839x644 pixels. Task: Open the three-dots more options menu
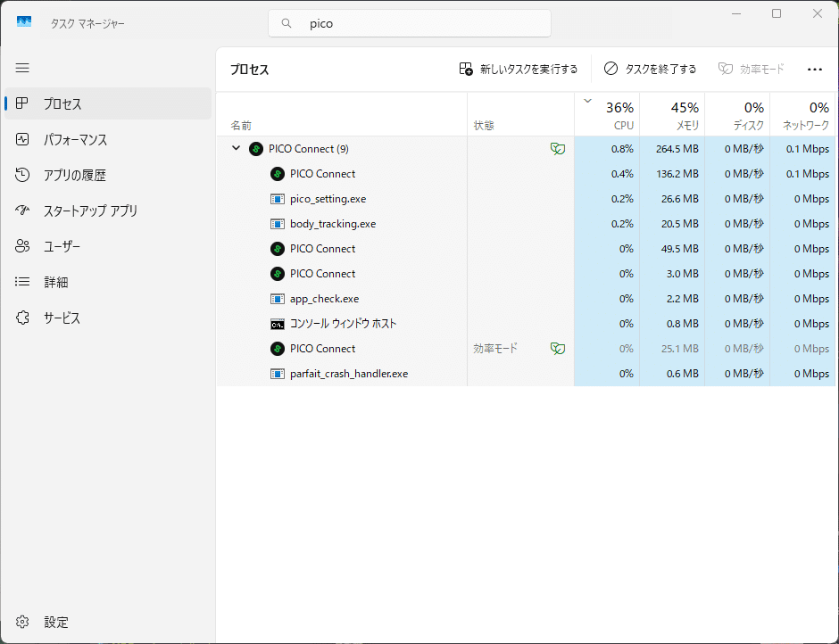814,69
